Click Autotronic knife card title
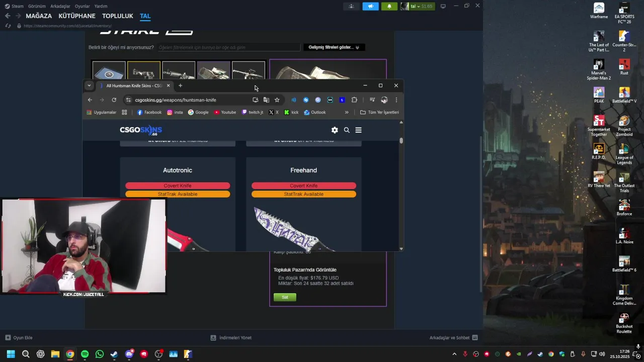Image resolution: width=644 pixels, height=362 pixels. click(x=178, y=170)
